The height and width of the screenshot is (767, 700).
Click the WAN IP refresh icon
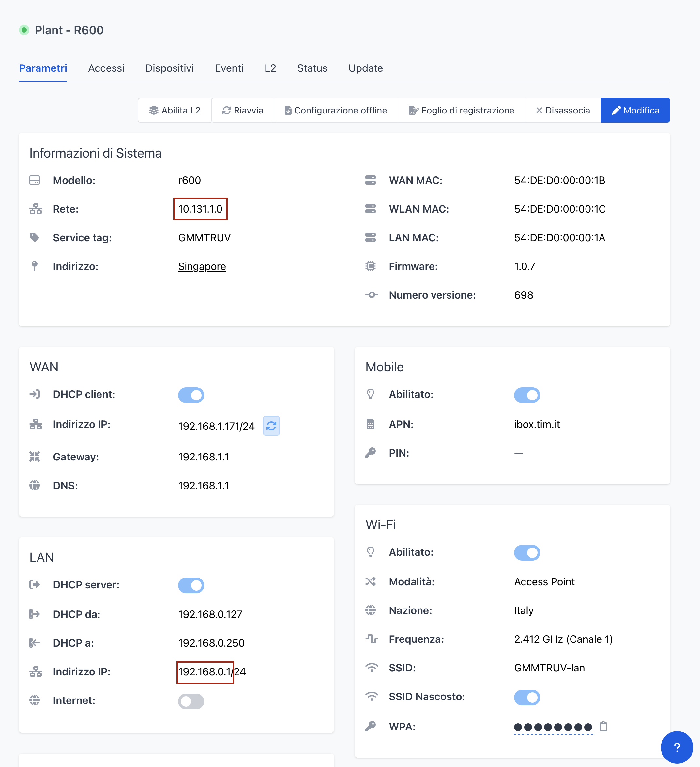point(271,426)
